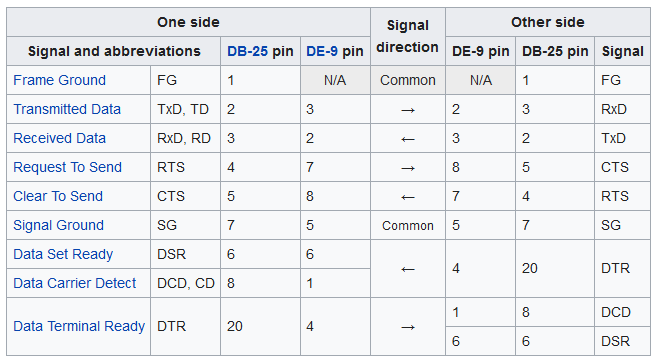The image size is (657, 363).
Task: Open the Request To Send link
Action: [67, 167]
